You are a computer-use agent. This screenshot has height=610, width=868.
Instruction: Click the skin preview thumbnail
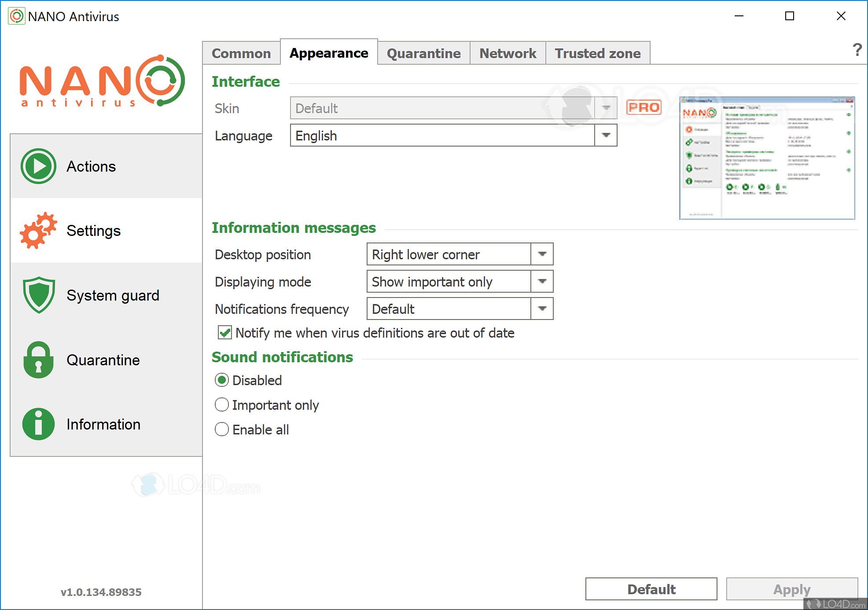(767, 158)
